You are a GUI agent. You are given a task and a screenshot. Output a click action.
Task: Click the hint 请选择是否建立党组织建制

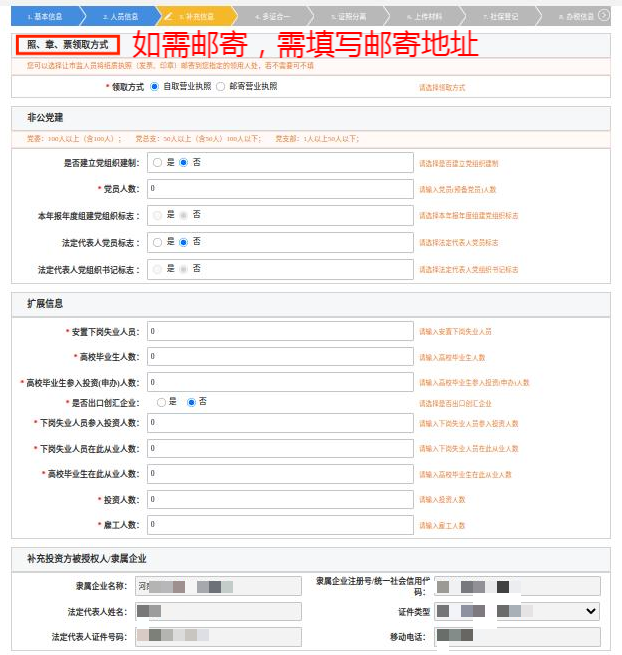coord(459,163)
